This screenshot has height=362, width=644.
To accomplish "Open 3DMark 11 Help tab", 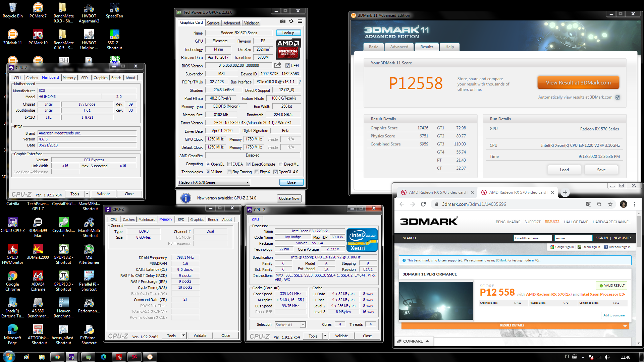I will (449, 47).
